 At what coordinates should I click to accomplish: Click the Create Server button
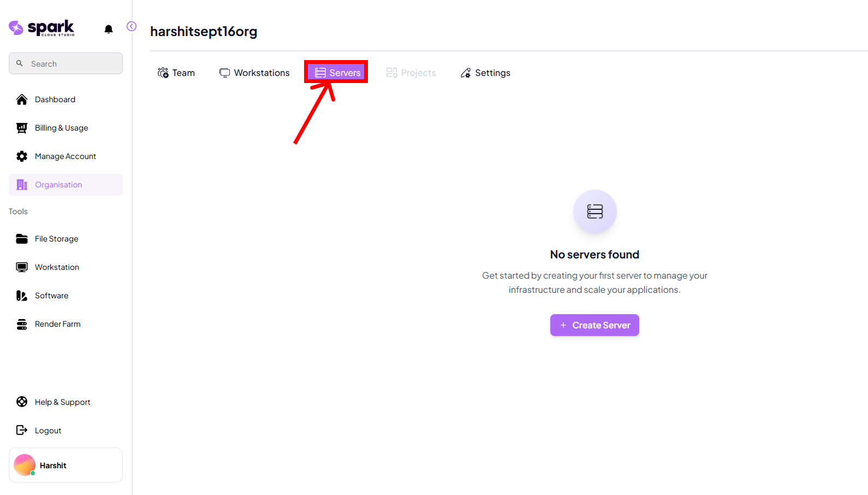click(x=594, y=325)
